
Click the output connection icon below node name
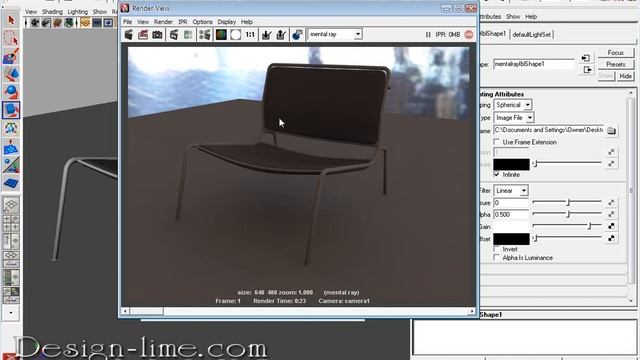pyautogui.click(x=587, y=70)
